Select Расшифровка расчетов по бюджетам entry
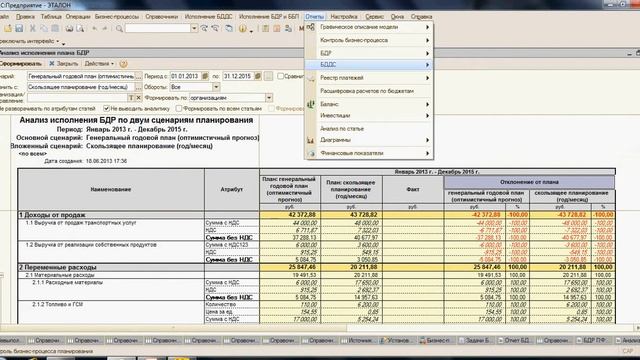This screenshot has width=640, height=360. coord(369,91)
